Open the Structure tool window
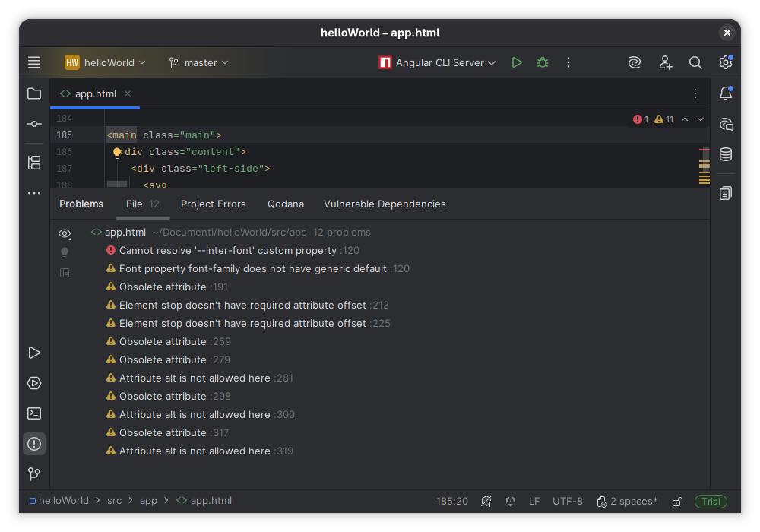The image size is (760, 532). point(34,163)
